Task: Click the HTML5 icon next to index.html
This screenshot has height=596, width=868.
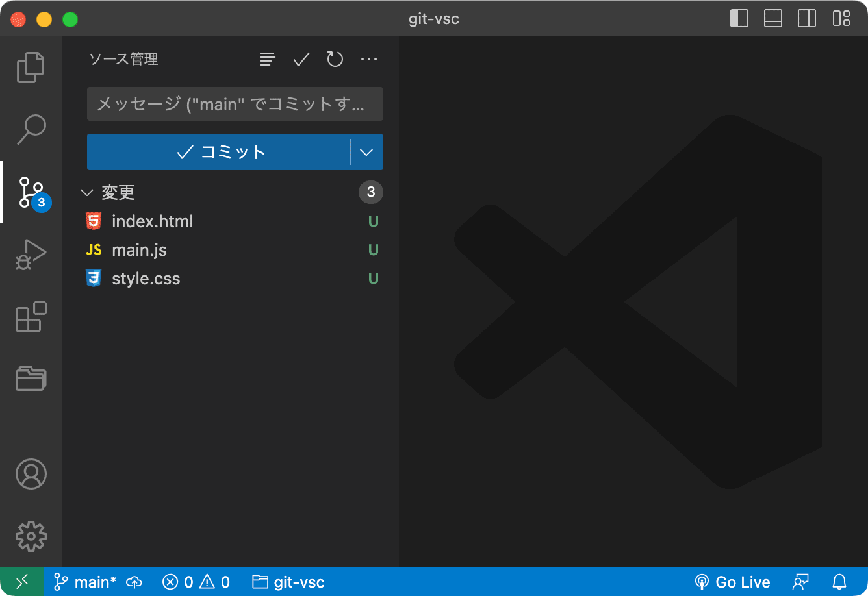Action: [94, 221]
